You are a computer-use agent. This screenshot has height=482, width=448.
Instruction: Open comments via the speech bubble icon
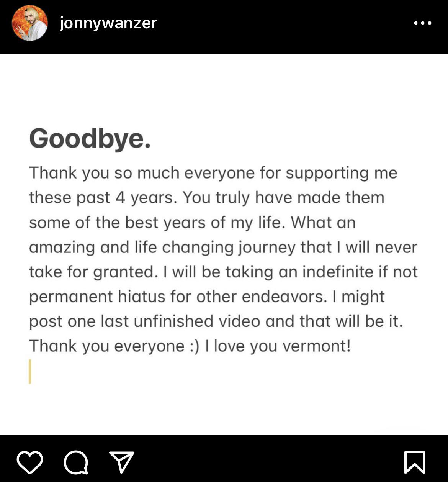[x=76, y=462]
